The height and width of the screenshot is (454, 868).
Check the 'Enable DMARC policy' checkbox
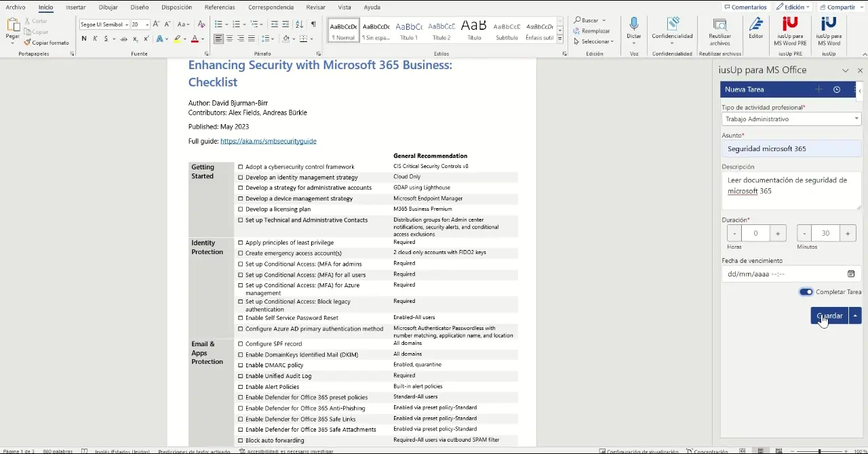pyautogui.click(x=240, y=365)
